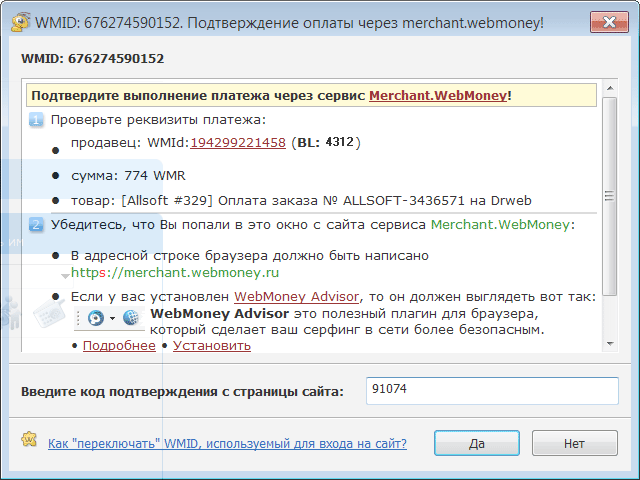Click the order text ALLSOFT-3436571 на Drweb
The width and height of the screenshot is (640, 480).
(437, 201)
